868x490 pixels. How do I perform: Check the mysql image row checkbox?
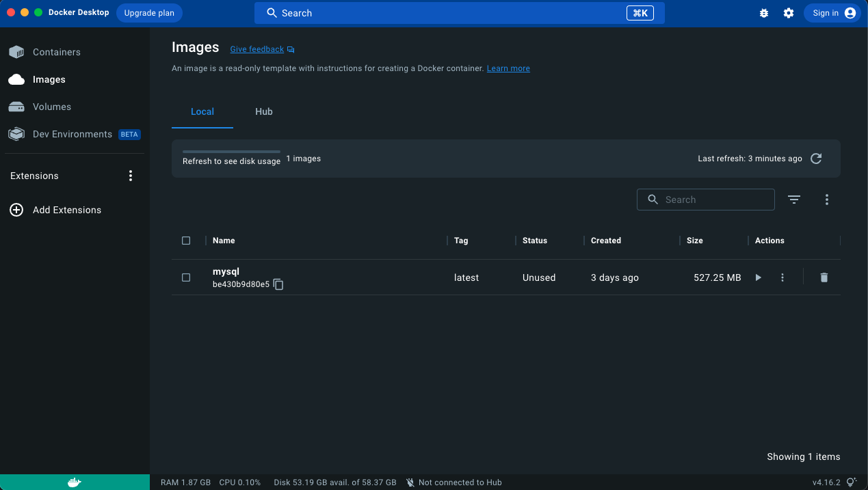click(x=186, y=277)
